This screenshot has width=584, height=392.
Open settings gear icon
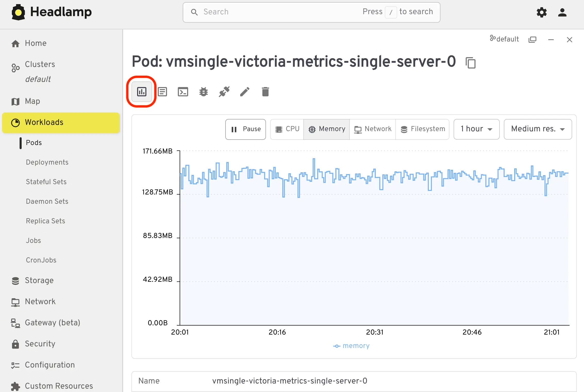click(x=541, y=12)
